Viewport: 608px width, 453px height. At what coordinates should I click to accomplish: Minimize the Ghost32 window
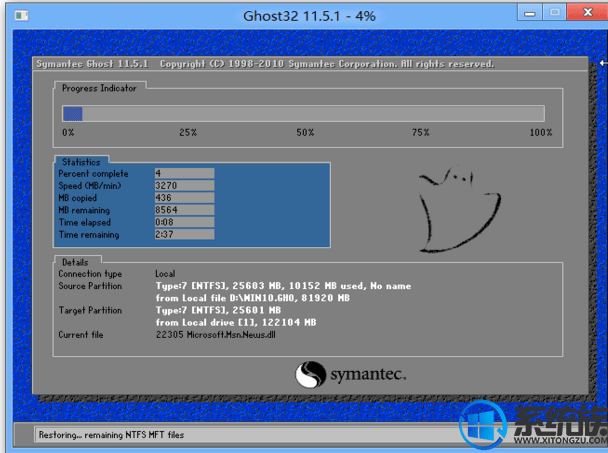click(x=530, y=13)
